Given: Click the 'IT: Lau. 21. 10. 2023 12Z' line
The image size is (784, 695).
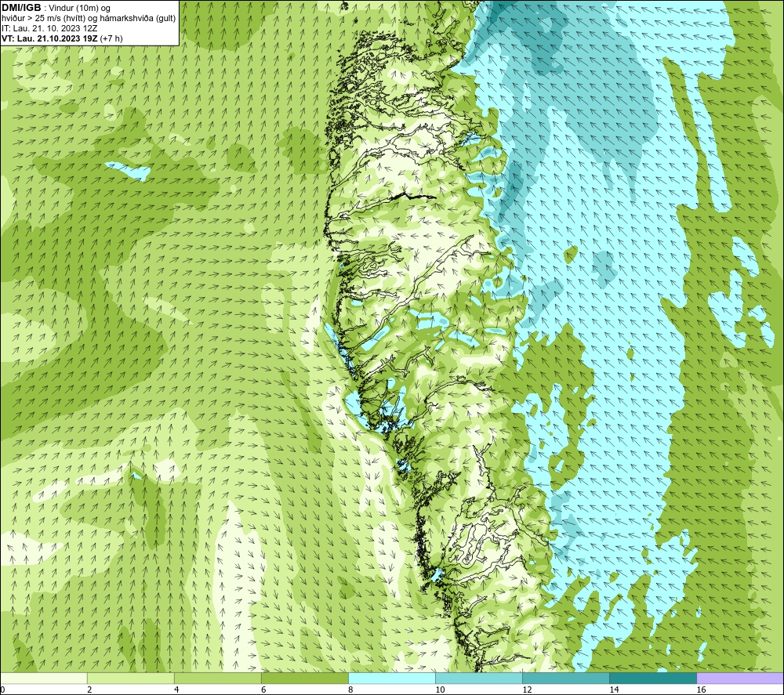Looking at the screenshot, I should click(49, 28).
